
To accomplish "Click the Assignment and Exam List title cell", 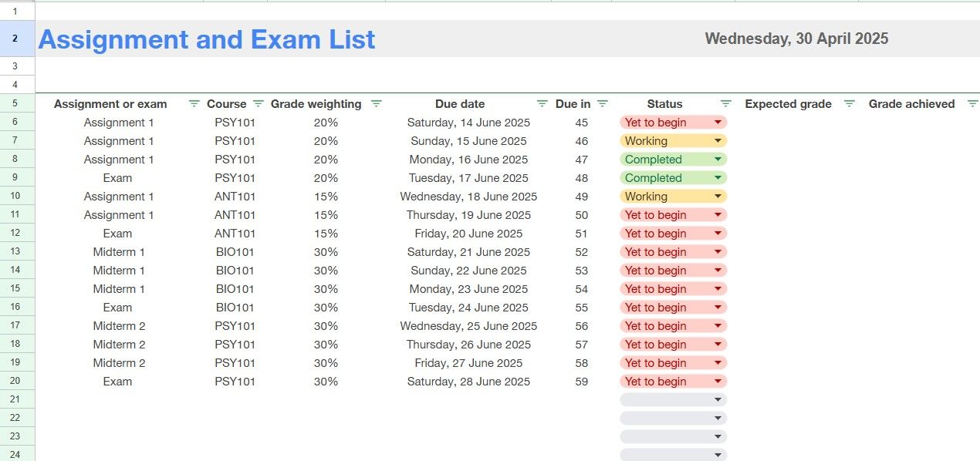I will point(207,39).
